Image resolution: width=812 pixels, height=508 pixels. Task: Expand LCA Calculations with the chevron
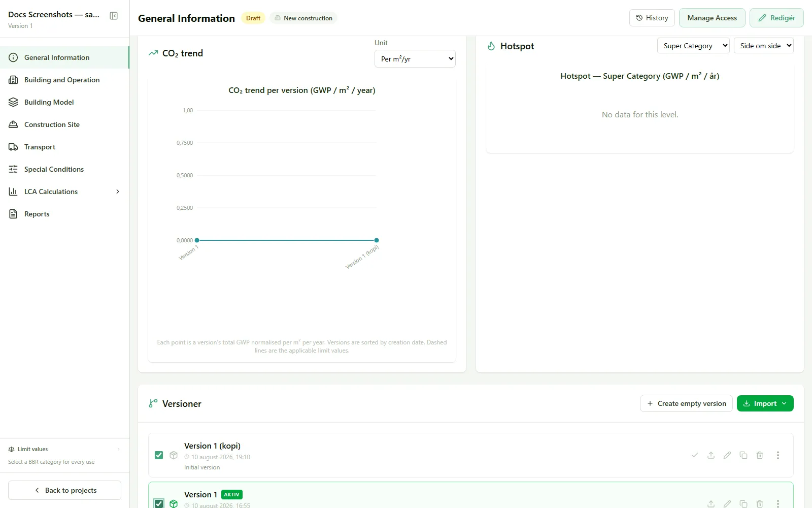tap(118, 192)
